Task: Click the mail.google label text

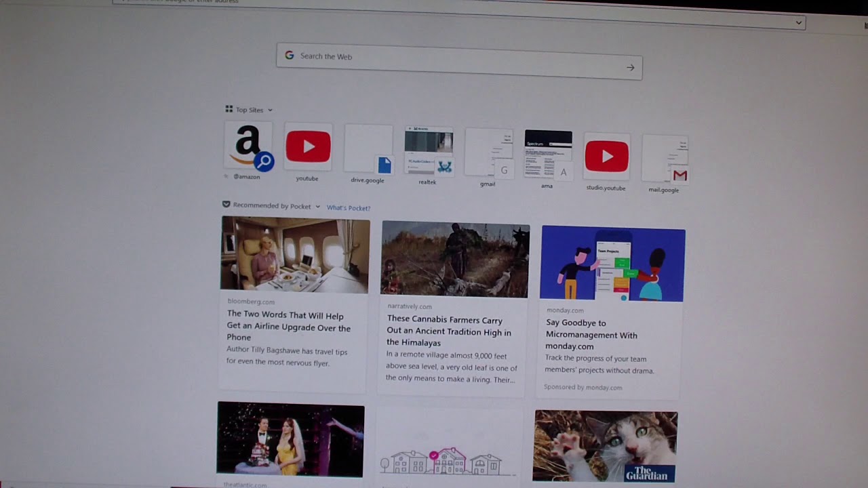Action: click(x=663, y=190)
